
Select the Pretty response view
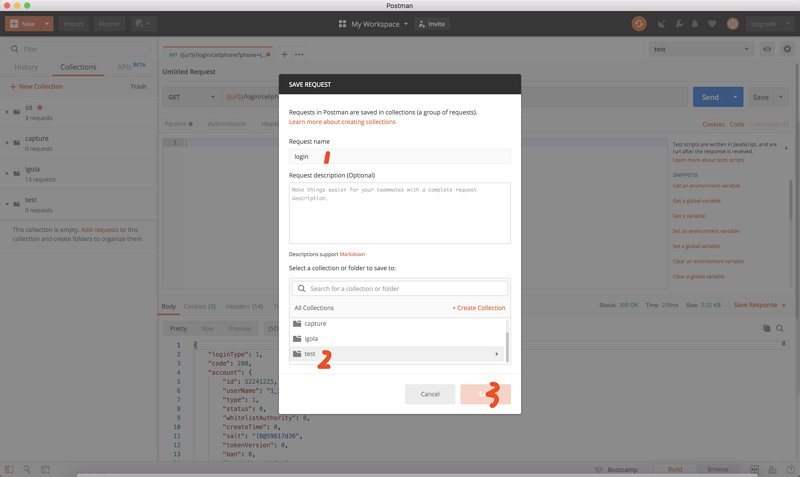(x=178, y=329)
